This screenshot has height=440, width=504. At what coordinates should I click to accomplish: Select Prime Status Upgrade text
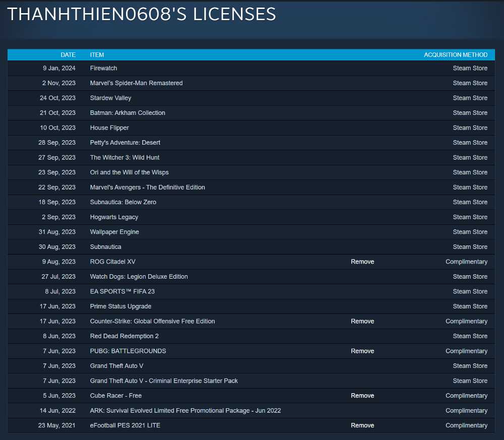coord(120,306)
